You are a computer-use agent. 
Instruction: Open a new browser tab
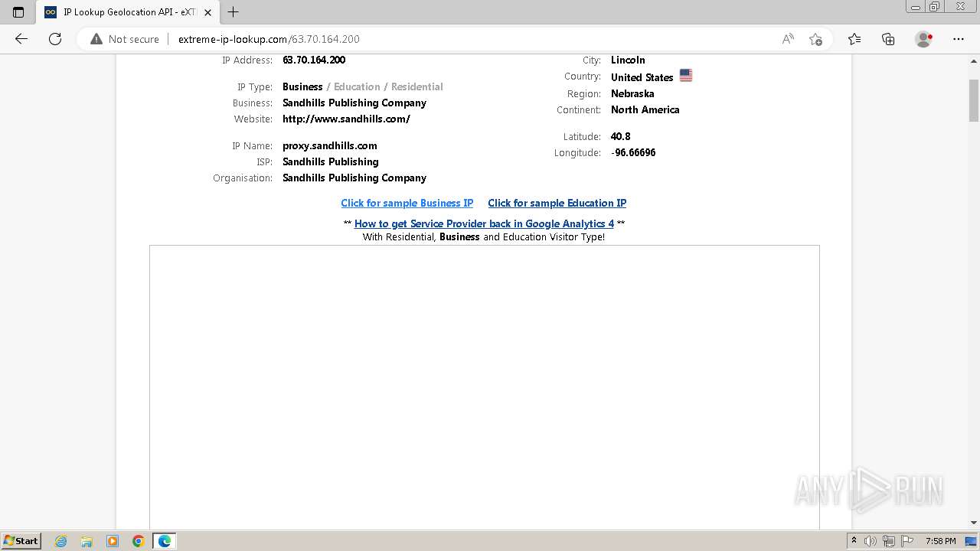[234, 12]
